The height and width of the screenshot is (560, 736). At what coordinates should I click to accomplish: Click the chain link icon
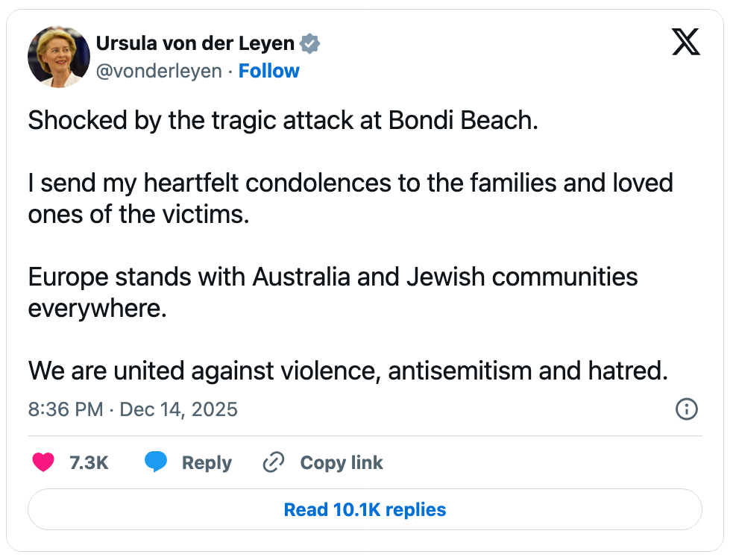274,463
